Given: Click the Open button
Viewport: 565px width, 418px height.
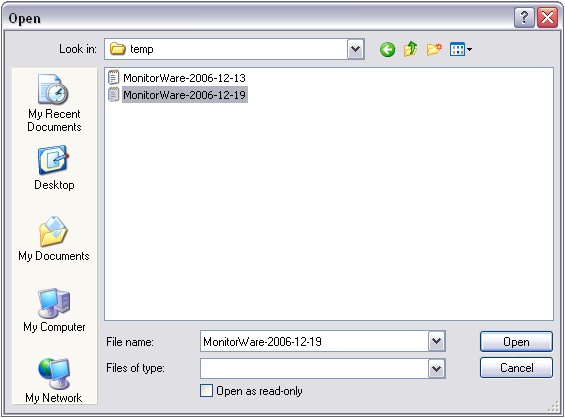Looking at the screenshot, I should click(x=516, y=342).
